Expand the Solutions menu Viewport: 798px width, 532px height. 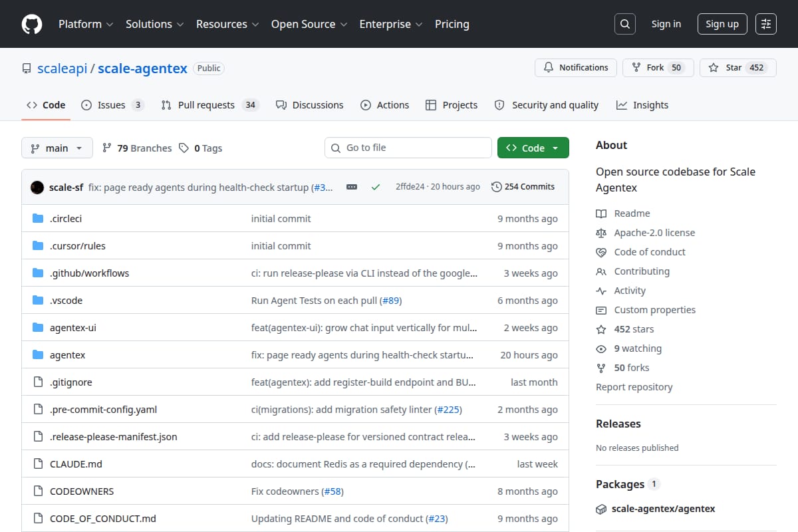[154, 24]
